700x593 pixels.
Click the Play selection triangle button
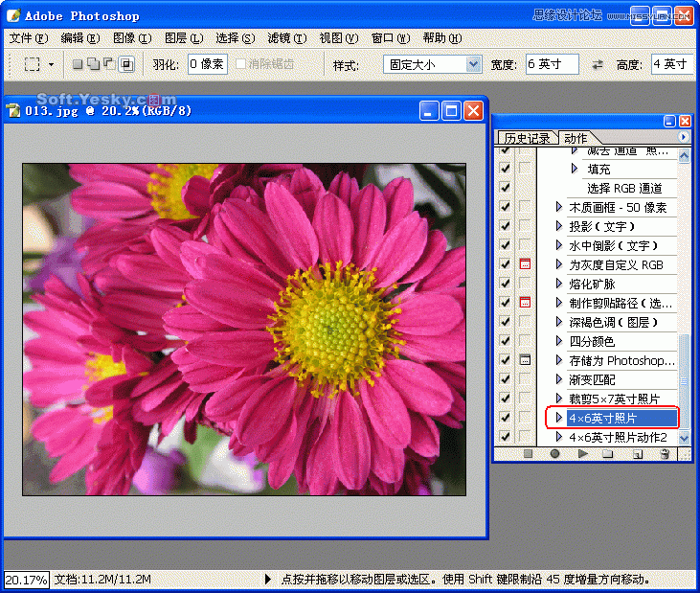pyautogui.click(x=582, y=454)
